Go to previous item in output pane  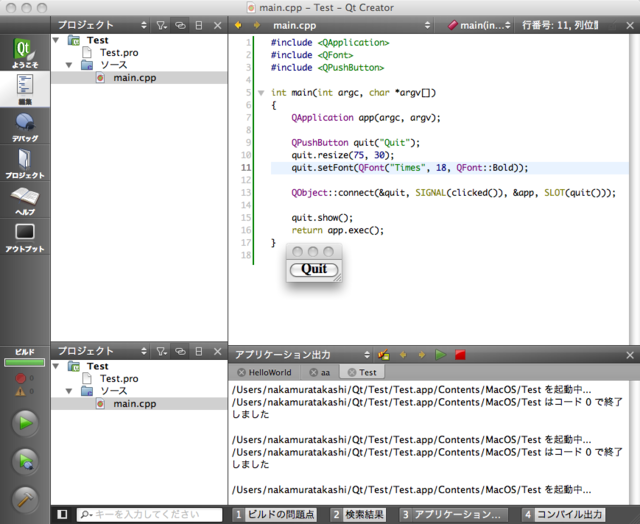point(403,355)
